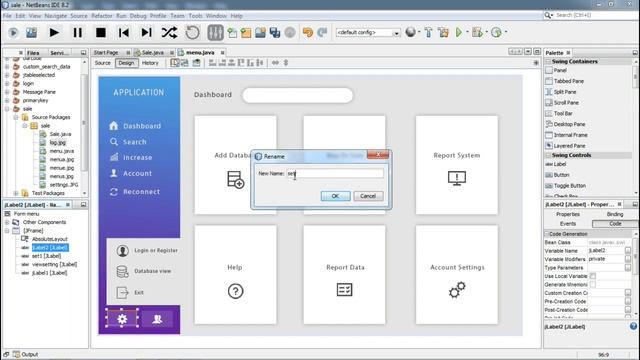Viewport: 640px width, 360px height.
Task: Click the Selection Mode icon in designer toolbar
Action: click(x=175, y=63)
